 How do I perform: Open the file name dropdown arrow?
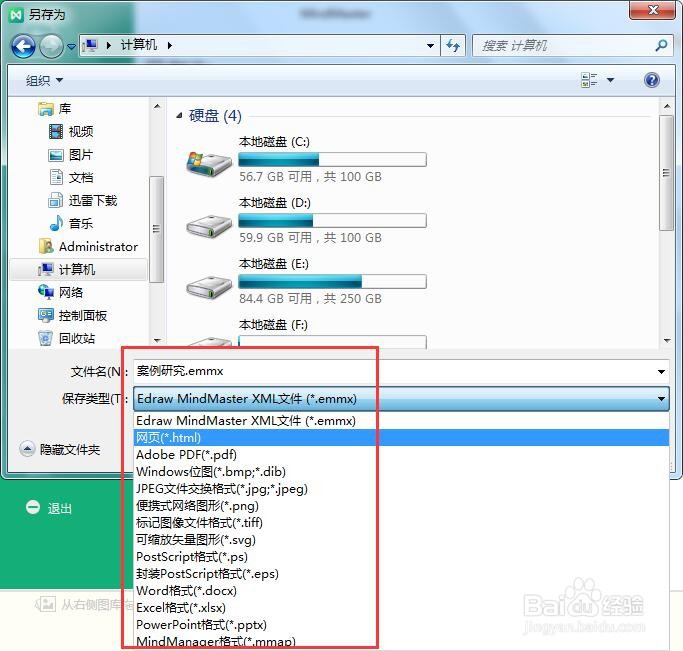point(661,371)
